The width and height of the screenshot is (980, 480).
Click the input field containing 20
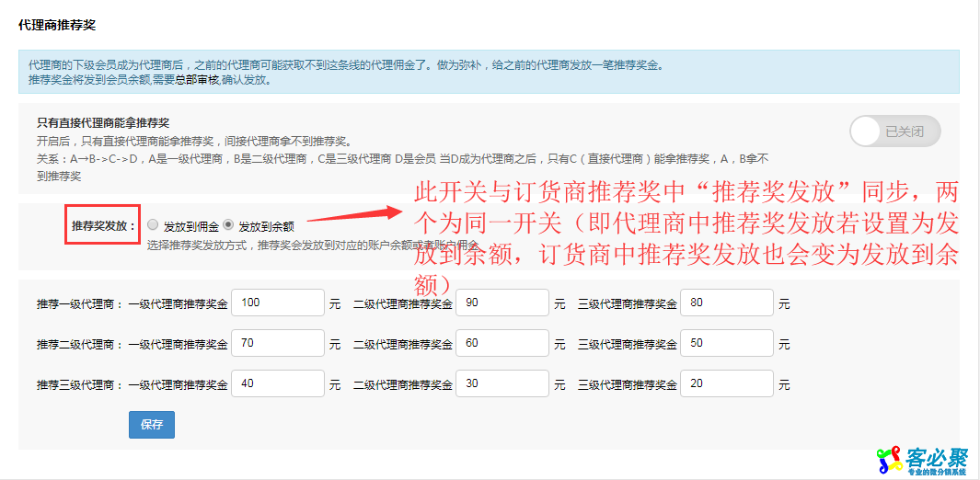[x=727, y=383]
